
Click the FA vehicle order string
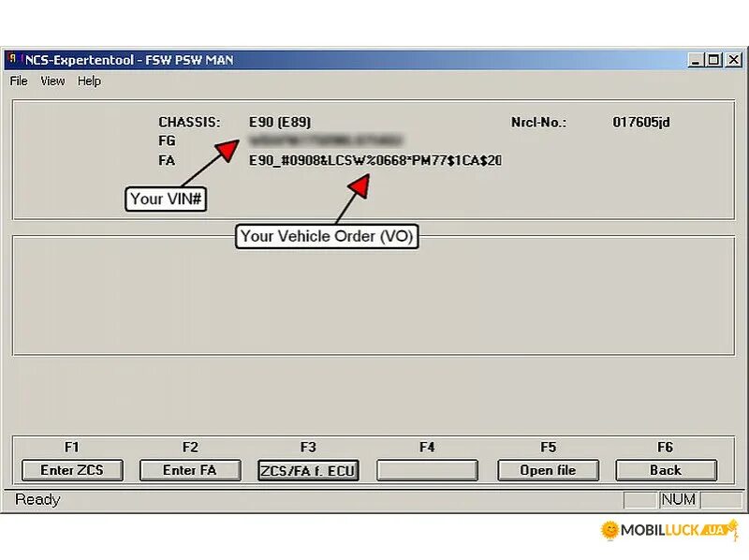coord(375,160)
